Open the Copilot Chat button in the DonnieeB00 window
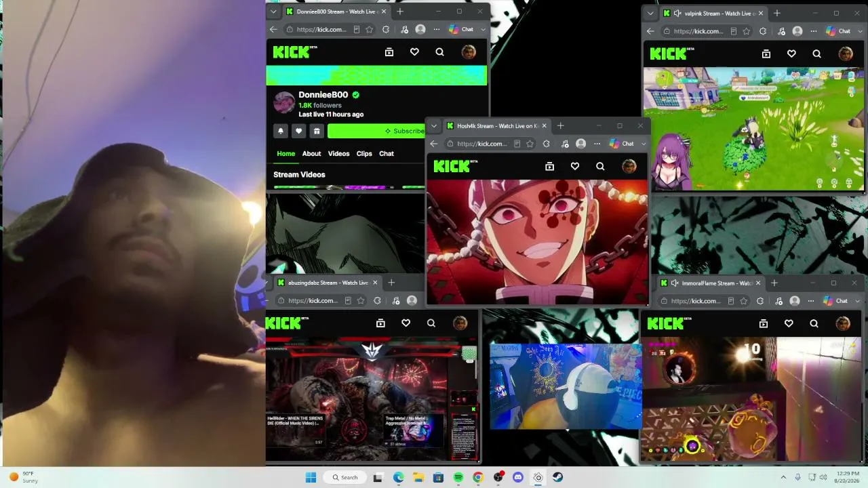The width and height of the screenshot is (868, 488). 461,30
